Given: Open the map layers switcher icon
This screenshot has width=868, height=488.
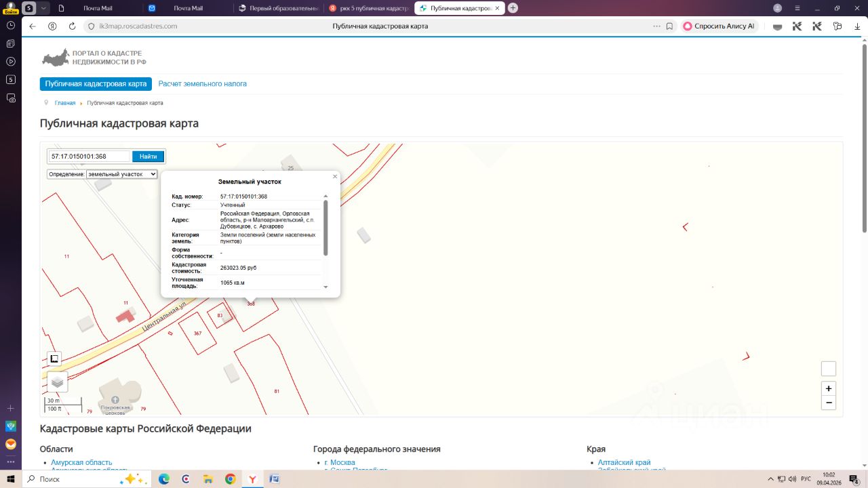Looking at the screenshot, I should tap(57, 382).
